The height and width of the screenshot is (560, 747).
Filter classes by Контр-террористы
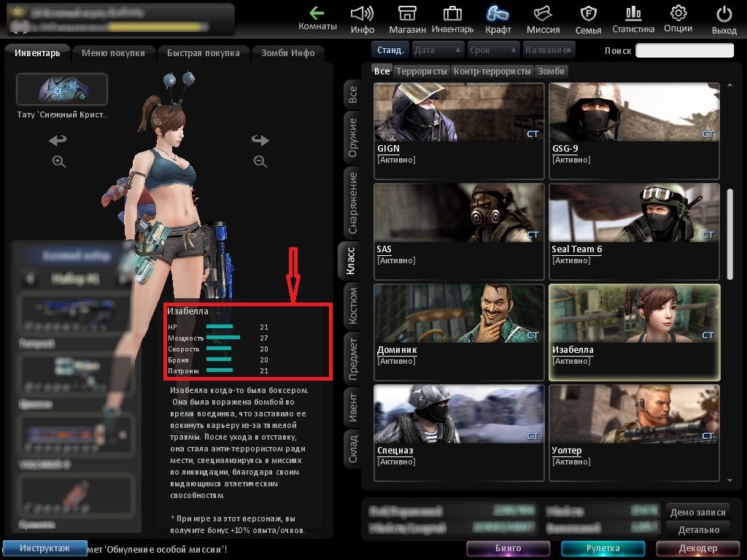492,71
